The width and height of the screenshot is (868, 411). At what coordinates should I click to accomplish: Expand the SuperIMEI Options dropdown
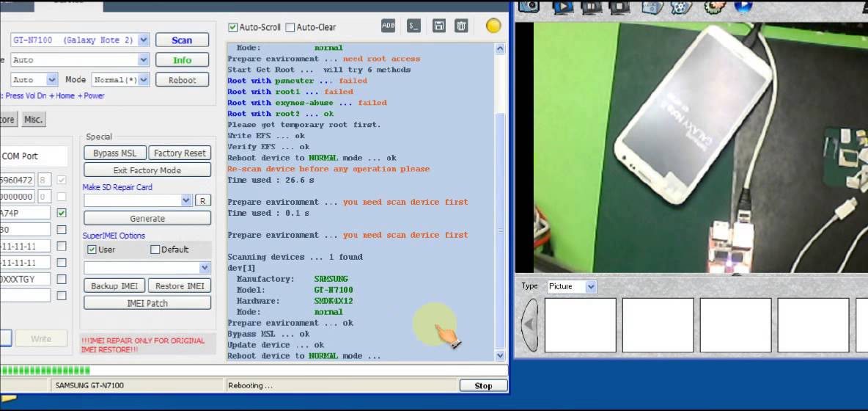click(x=205, y=268)
